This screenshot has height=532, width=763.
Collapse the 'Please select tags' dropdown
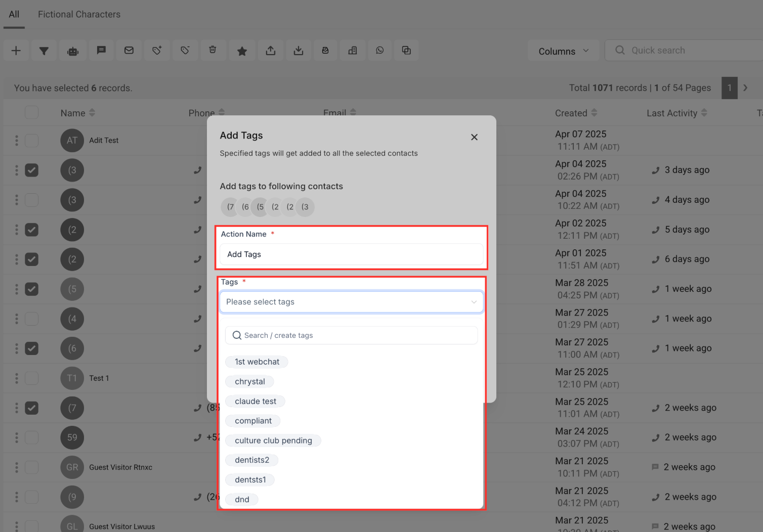351,302
